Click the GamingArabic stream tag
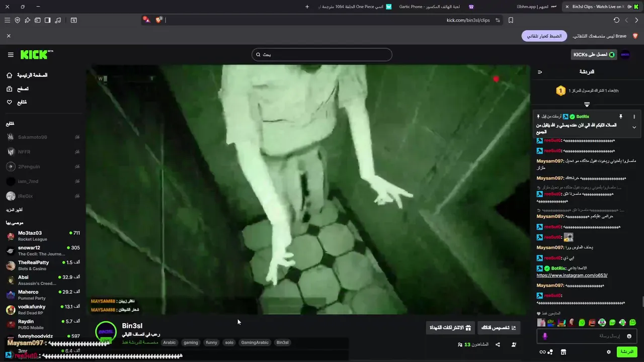This screenshot has height=362, width=644. click(255, 342)
